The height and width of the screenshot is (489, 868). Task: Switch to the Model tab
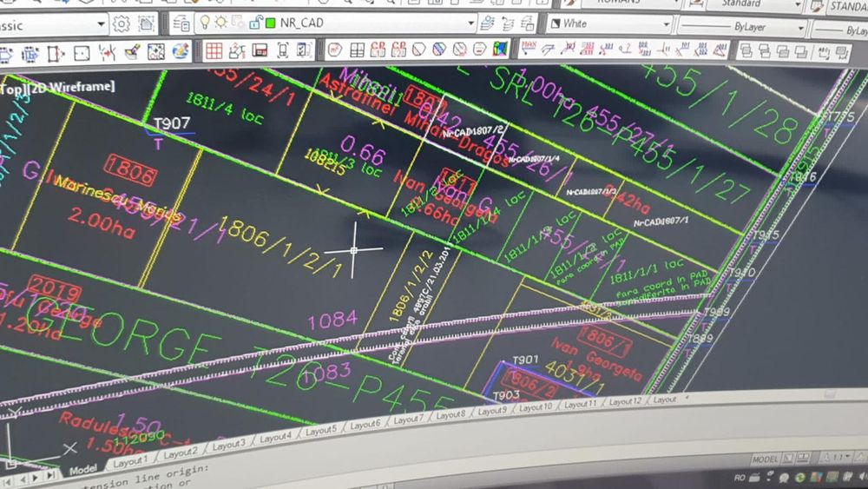click(x=82, y=470)
